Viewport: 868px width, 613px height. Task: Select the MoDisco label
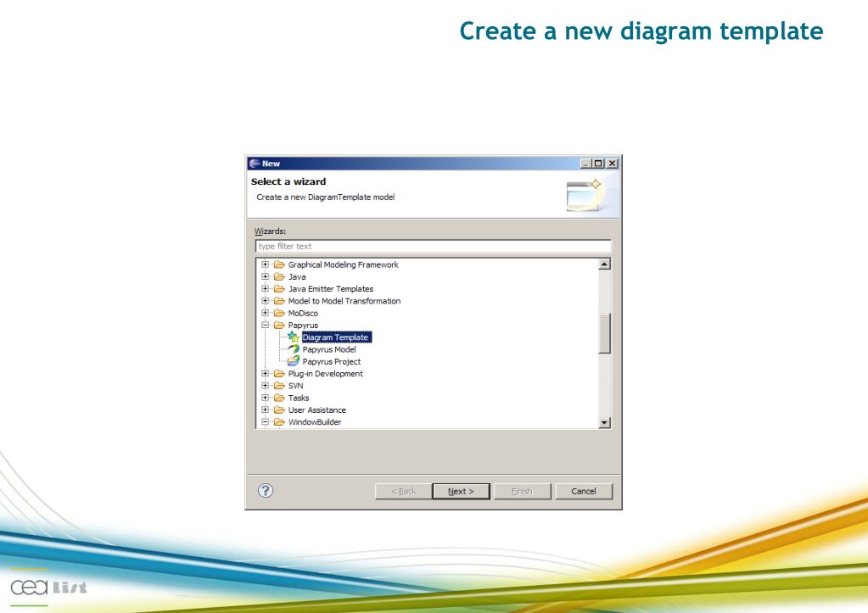point(303,313)
